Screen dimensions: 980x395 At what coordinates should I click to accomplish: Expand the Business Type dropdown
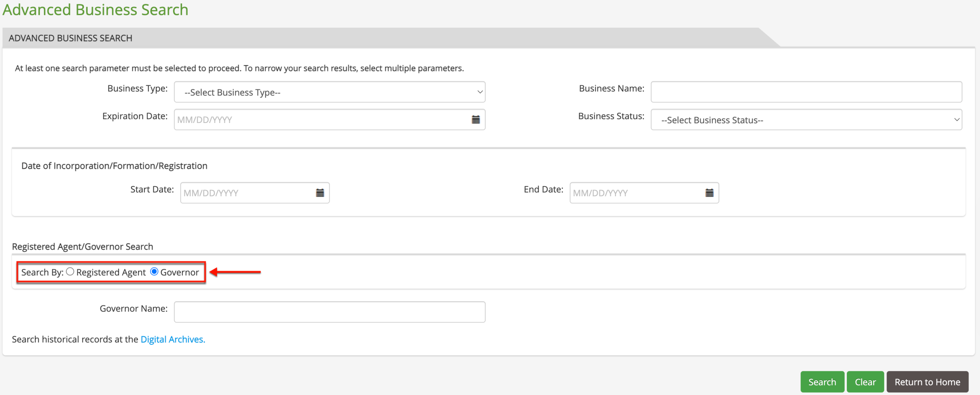coord(330,92)
